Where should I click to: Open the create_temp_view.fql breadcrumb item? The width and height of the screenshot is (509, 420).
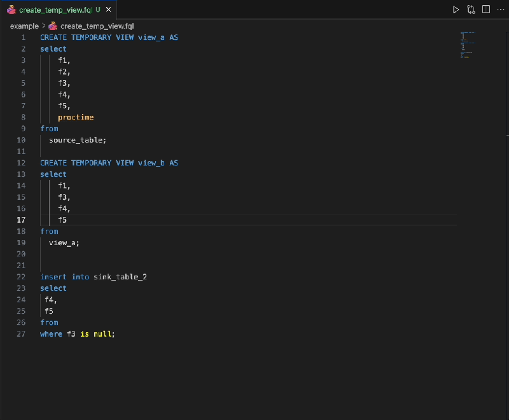tap(97, 26)
